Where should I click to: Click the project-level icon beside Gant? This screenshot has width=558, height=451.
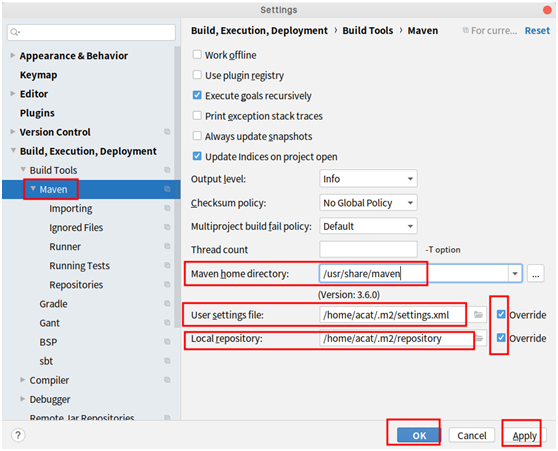(167, 323)
